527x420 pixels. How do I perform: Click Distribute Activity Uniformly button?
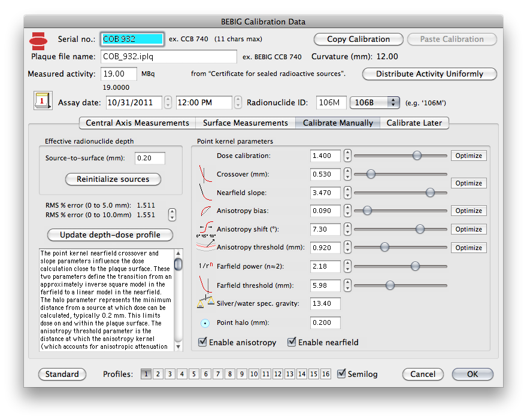(x=429, y=74)
